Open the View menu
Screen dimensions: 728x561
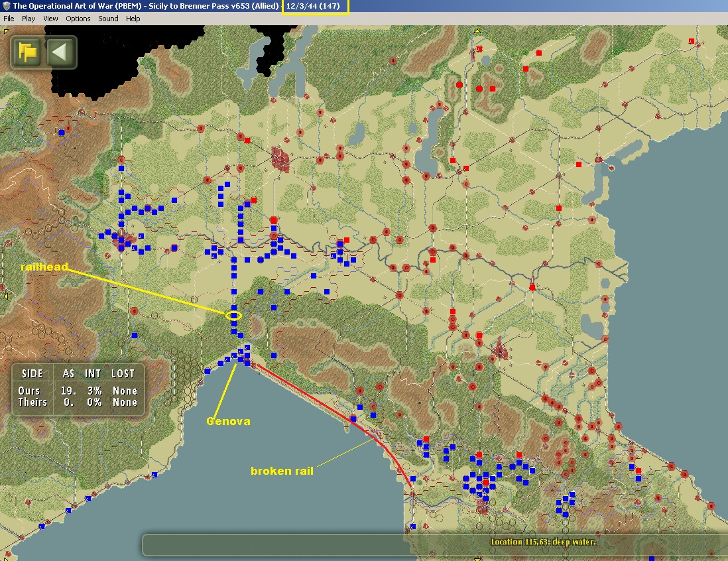tap(50, 19)
